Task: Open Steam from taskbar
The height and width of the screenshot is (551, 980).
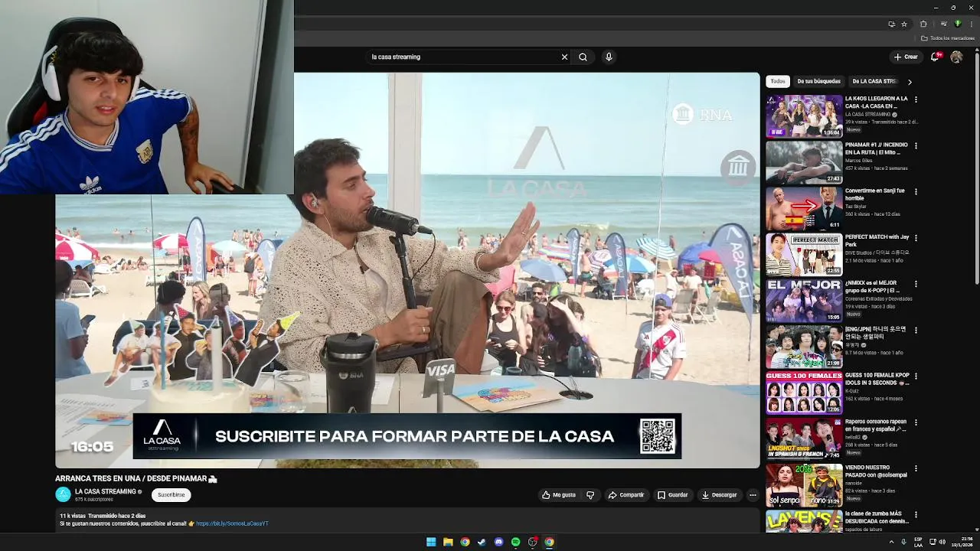Action: (x=482, y=542)
